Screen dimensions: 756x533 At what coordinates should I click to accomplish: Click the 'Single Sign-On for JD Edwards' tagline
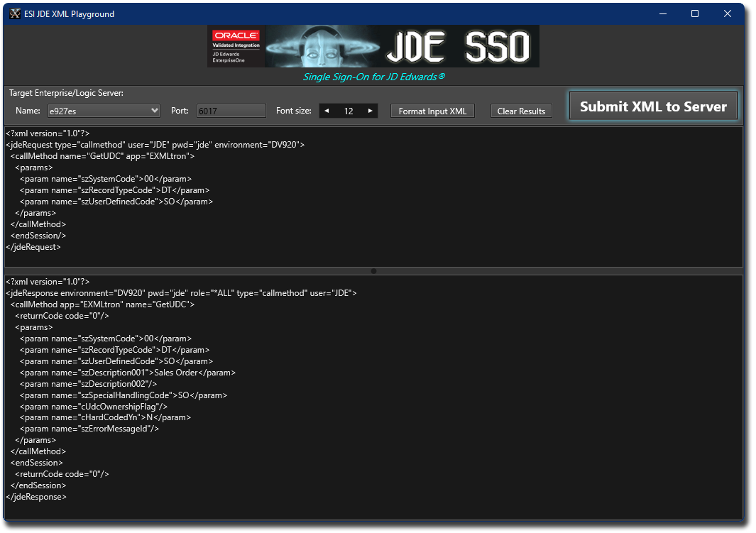(x=373, y=77)
